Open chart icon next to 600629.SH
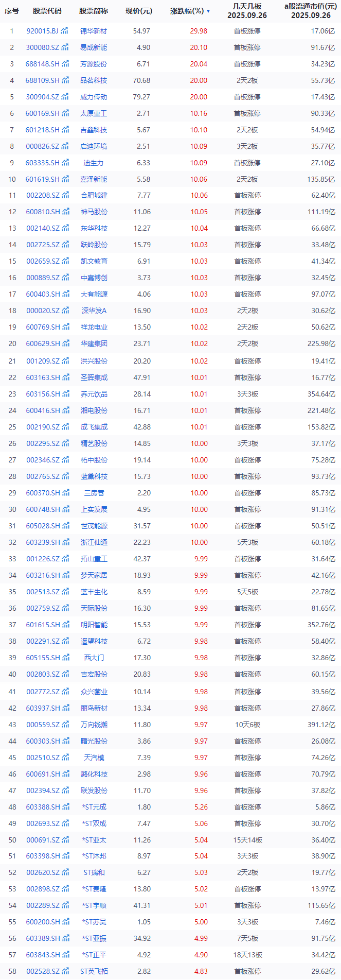341x980 pixels. [65, 343]
